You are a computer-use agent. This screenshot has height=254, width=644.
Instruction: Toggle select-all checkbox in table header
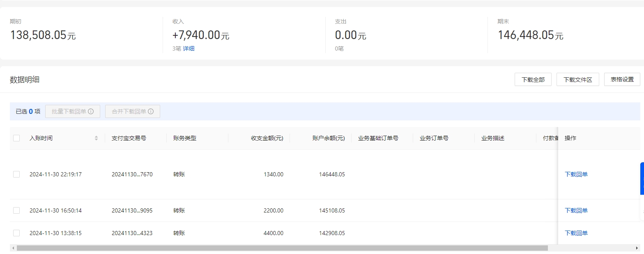coord(16,138)
